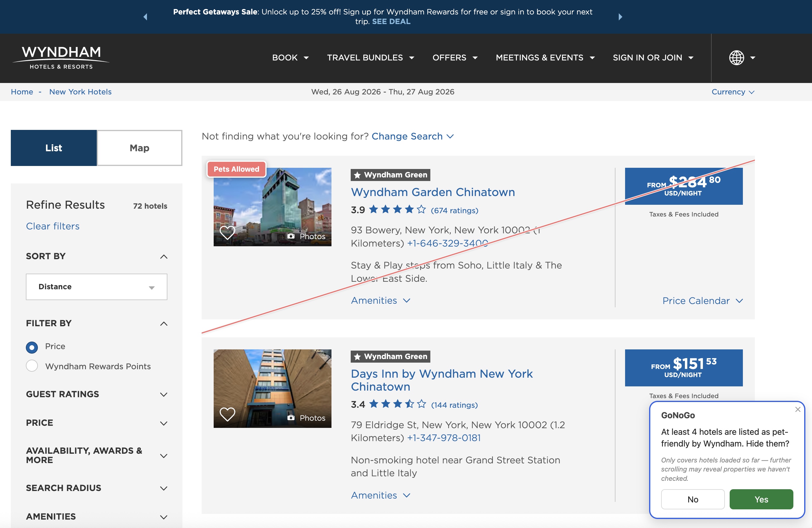The height and width of the screenshot is (528, 812).
Task: Click the 72 hotels count text
Action: pos(150,206)
